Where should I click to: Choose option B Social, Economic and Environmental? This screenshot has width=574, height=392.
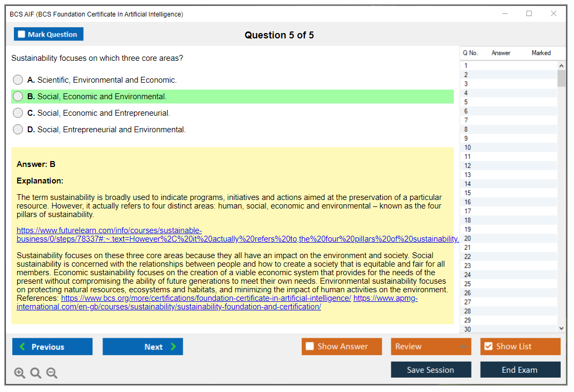pyautogui.click(x=18, y=97)
